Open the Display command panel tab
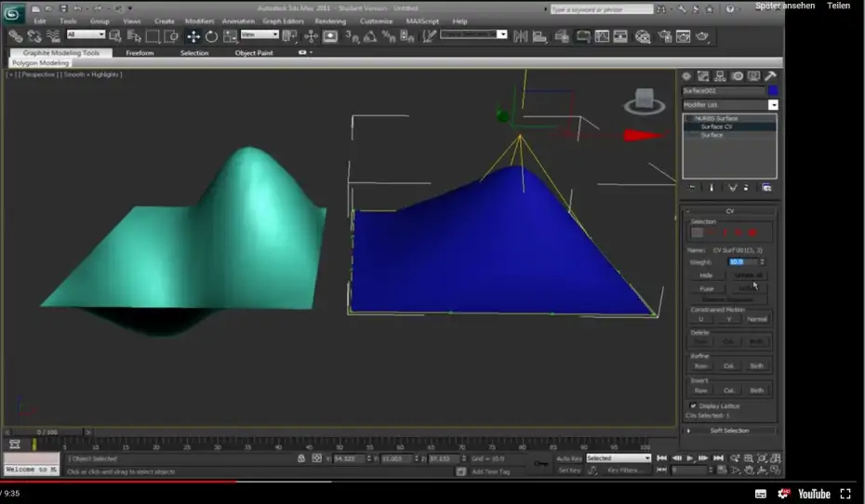The height and width of the screenshot is (504, 865). point(753,76)
